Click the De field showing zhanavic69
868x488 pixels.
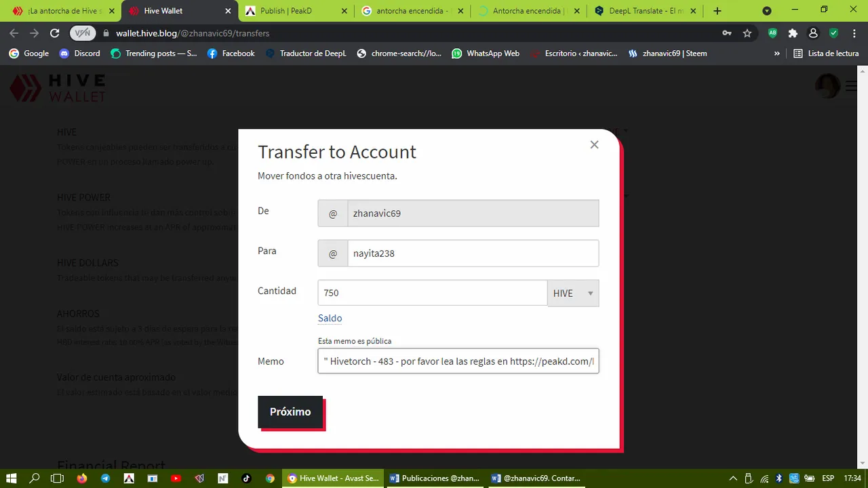click(x=473, y=213)
